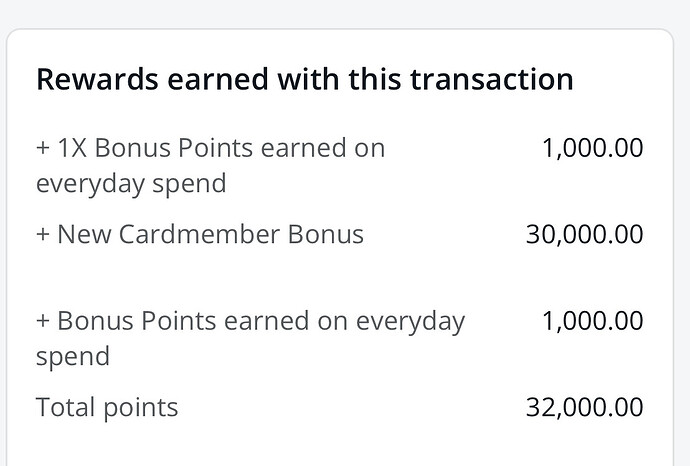Image resolution: width=690 pixels, height=466 pixels.
Task: Click the gray page background above the card
Action: pyautogui.click(x=345, y=12)
